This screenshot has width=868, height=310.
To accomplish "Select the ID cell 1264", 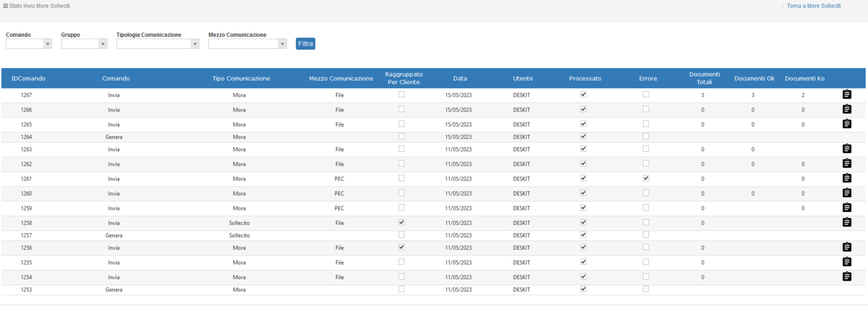I will tap(26, 137).
